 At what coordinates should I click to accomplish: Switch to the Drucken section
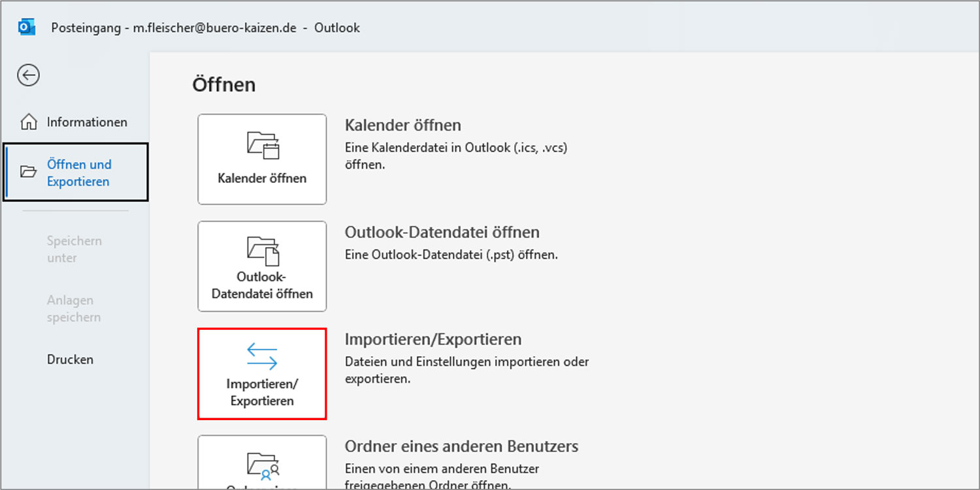point(70,359)
